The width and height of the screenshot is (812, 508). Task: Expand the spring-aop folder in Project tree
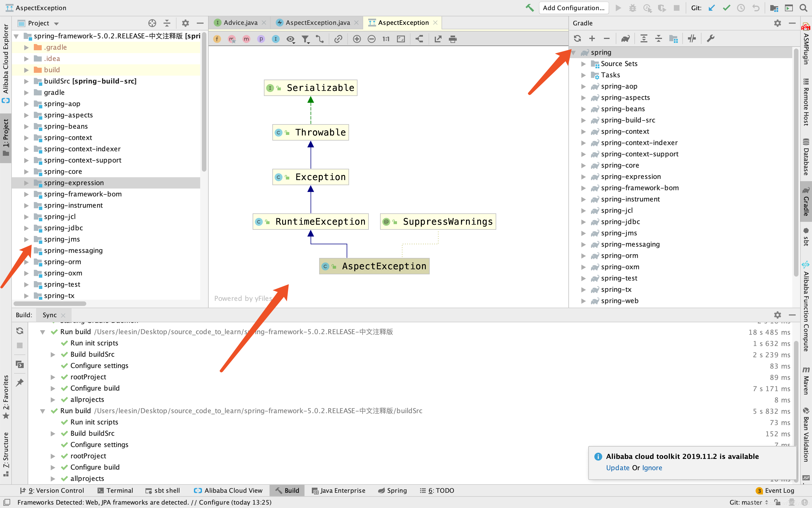pyautogui.click(x=26, y=104)
